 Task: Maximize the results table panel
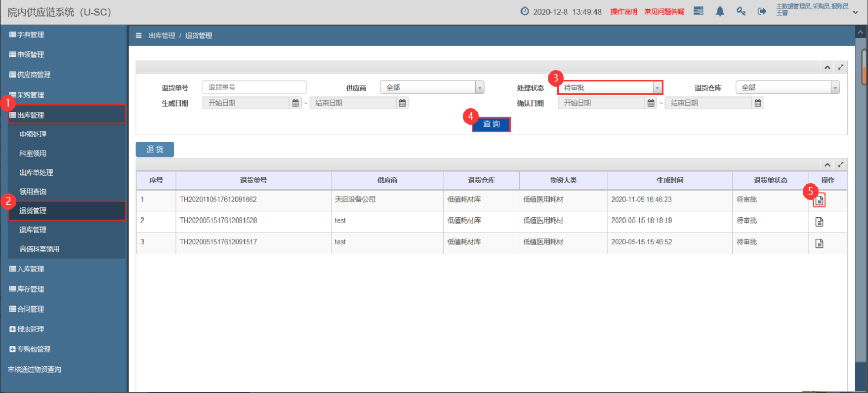(x=841, y=164)
